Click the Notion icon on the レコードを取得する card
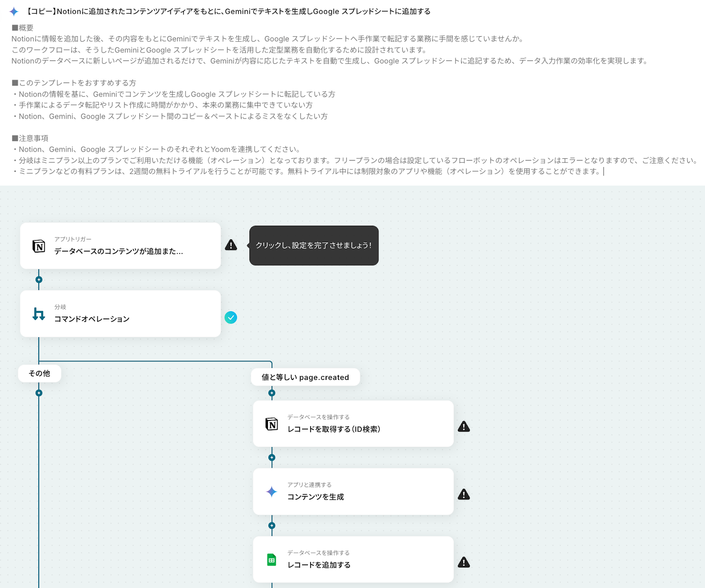This screenshot has height=588, width=705. tap(272, 424)
